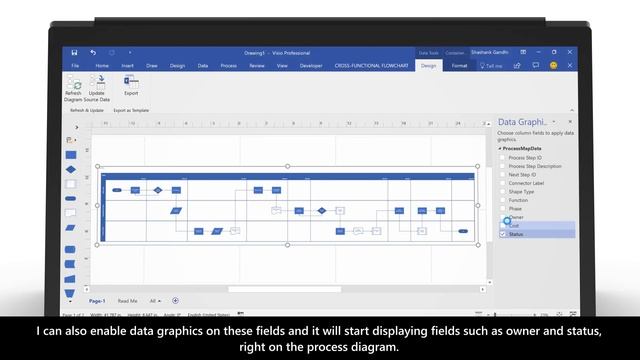Click the ribbon display options icon

point(523,52)
